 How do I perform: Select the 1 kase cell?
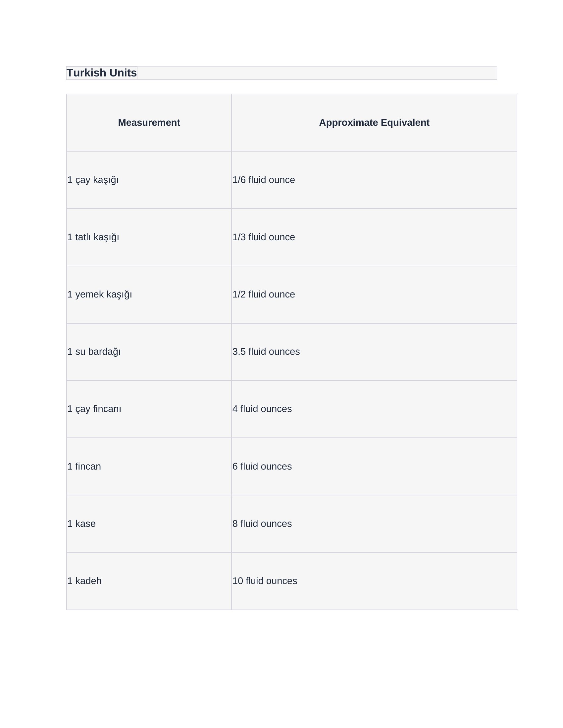(149, 524)
